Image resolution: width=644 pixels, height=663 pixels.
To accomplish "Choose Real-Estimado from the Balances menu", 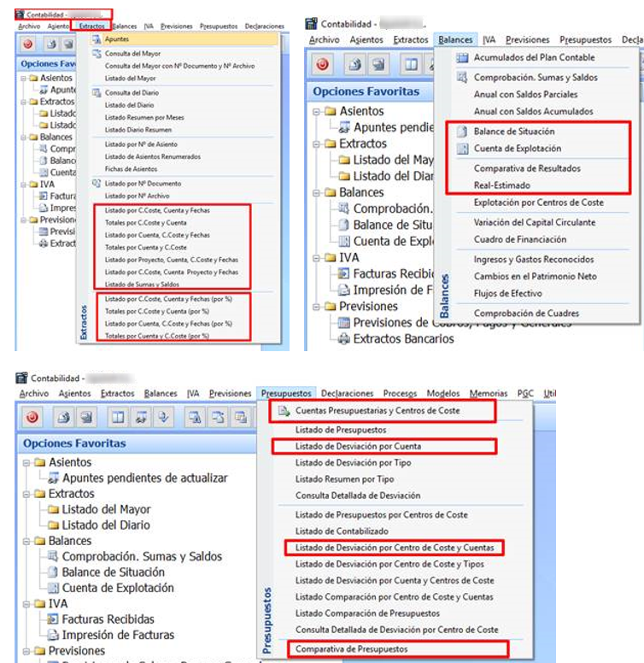I will (x=502, y=185).
